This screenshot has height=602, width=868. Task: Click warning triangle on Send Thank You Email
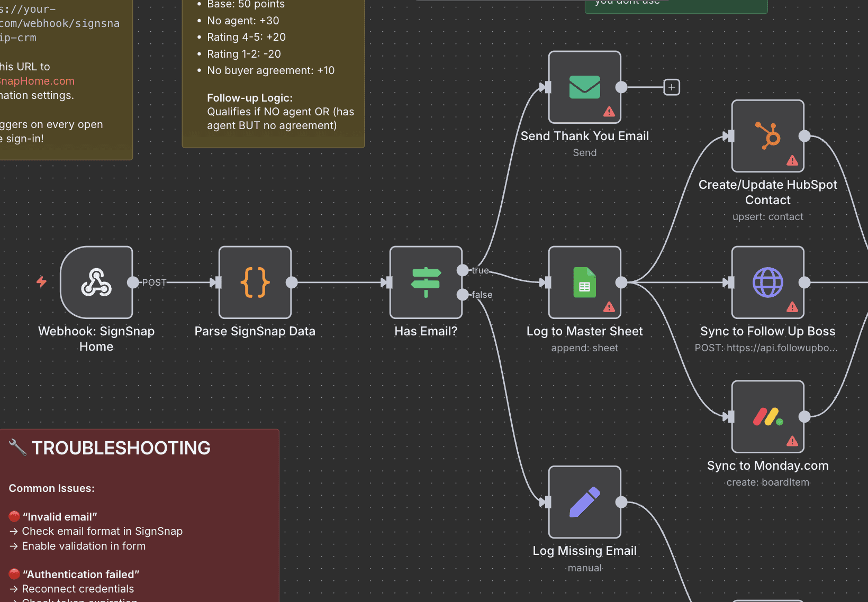click(x=609, y=112)
